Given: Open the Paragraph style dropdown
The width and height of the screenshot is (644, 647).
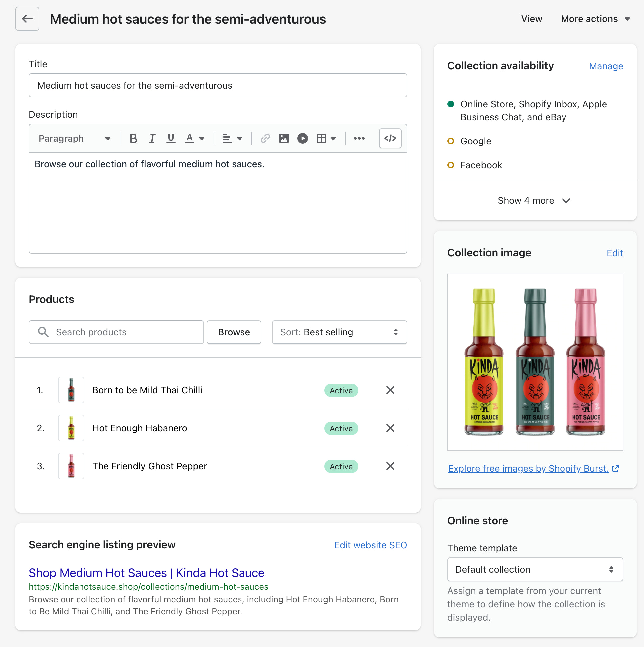Looking at the screenshot, I should click(74, 138).
